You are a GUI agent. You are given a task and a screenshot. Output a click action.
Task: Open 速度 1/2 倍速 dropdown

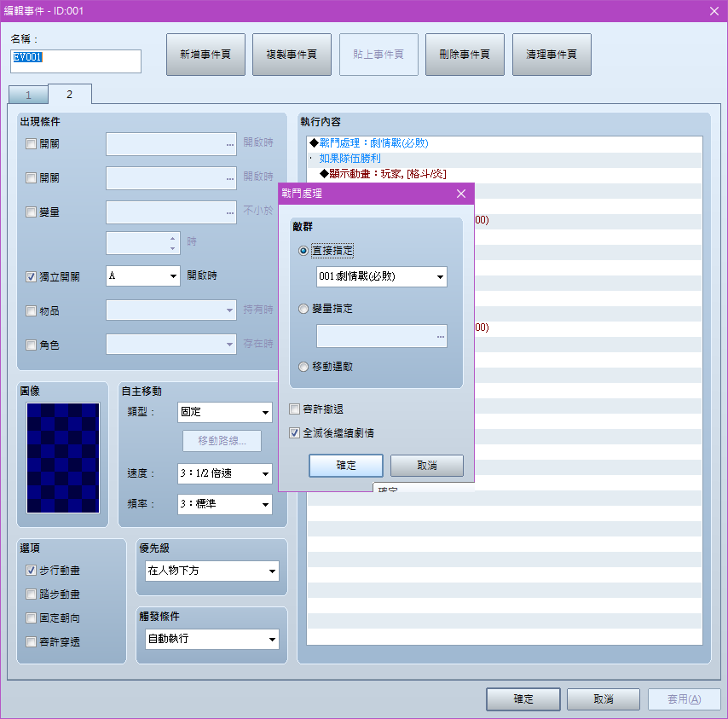(x=225, y=473)
